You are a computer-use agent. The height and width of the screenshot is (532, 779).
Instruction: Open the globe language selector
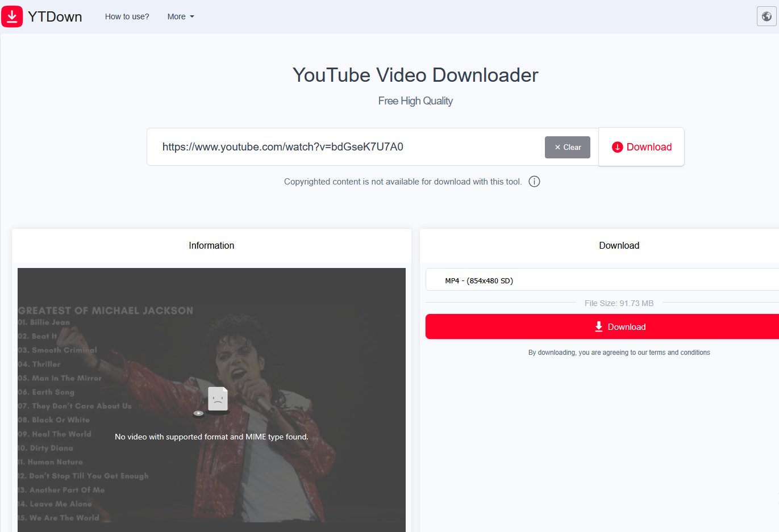(x=766, y=16)
